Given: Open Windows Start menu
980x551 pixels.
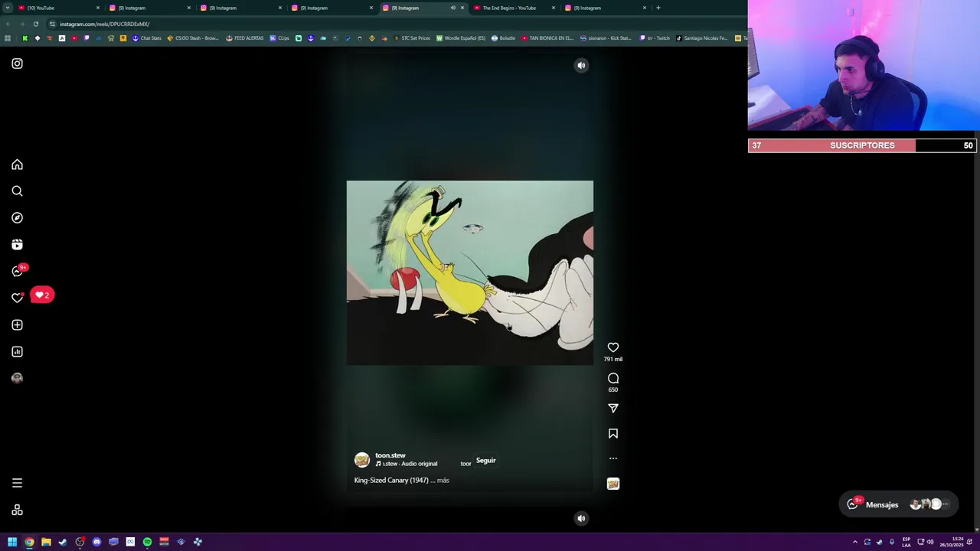Looking at the screenshot, I should point(12,542).
